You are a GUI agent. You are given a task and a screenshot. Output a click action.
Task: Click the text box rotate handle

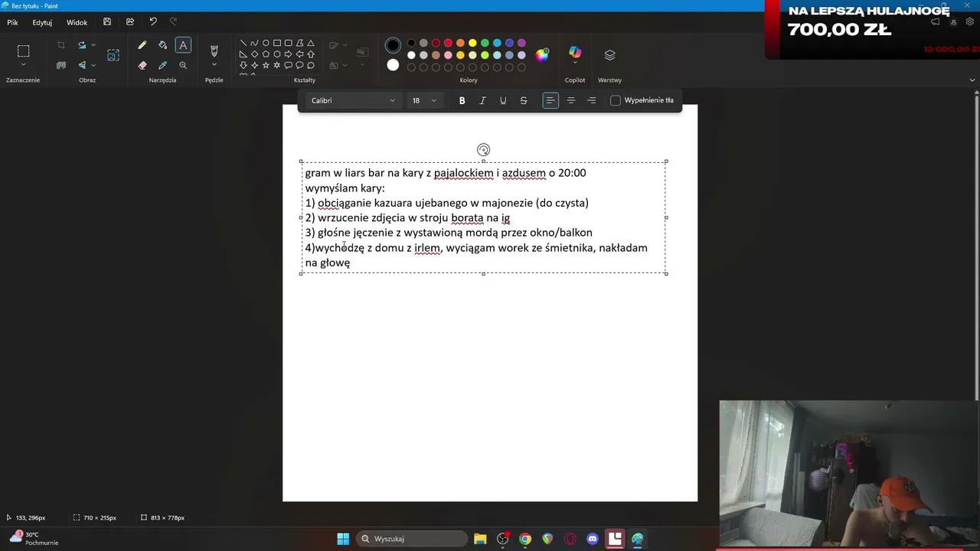[x=483, y=150]
